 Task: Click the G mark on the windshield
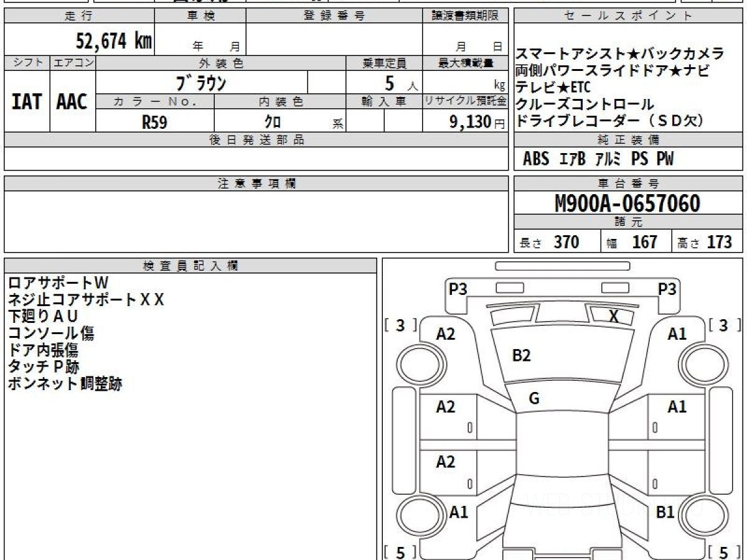click(x=533, y=399)
